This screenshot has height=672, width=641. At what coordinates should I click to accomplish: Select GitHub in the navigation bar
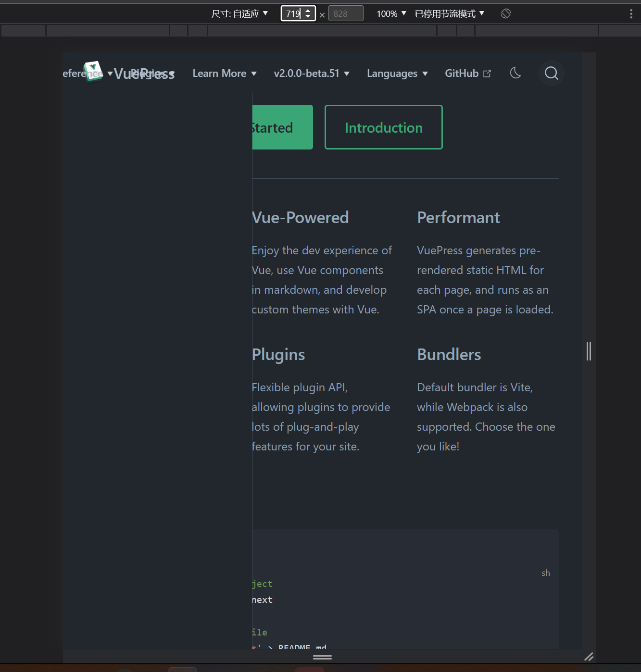pyautogui.click(x=461, y=73)
